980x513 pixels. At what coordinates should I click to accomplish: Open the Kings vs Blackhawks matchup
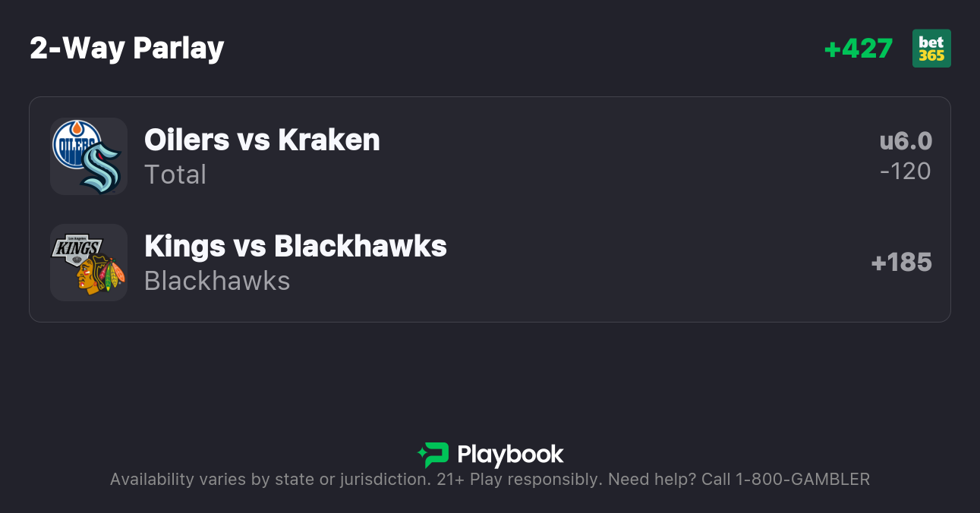295,247
